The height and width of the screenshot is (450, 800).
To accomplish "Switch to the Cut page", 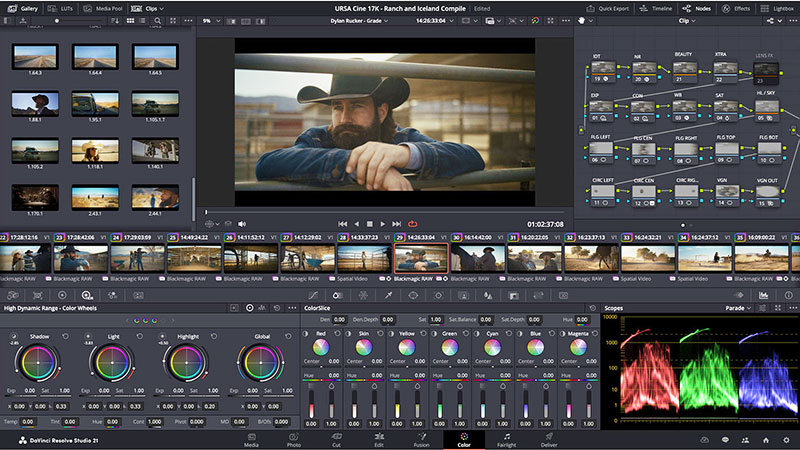I will (x=336, y=440).
